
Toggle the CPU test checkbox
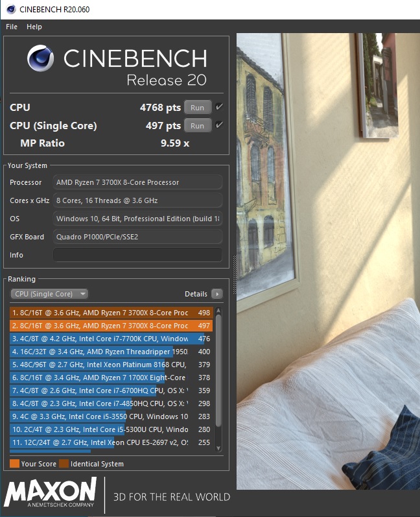(x=218, y=107)
